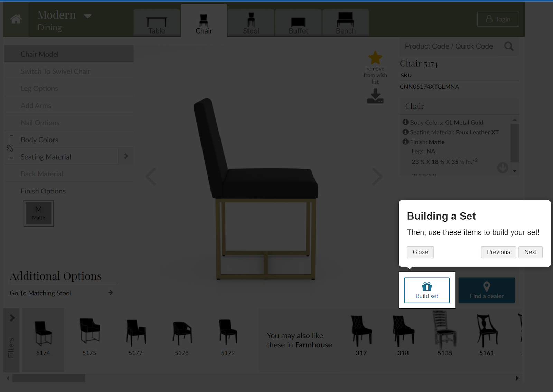Switch to the Buffet tab

pos(298,23)
